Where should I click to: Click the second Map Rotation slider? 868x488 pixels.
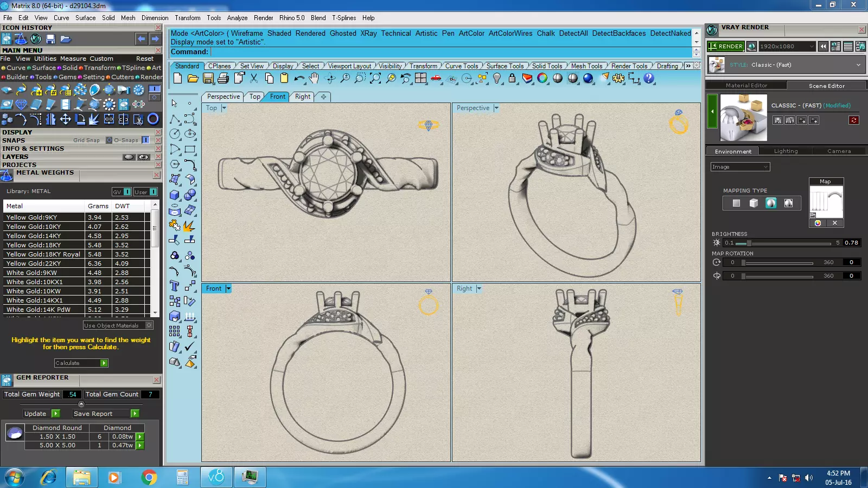(777, 276)
